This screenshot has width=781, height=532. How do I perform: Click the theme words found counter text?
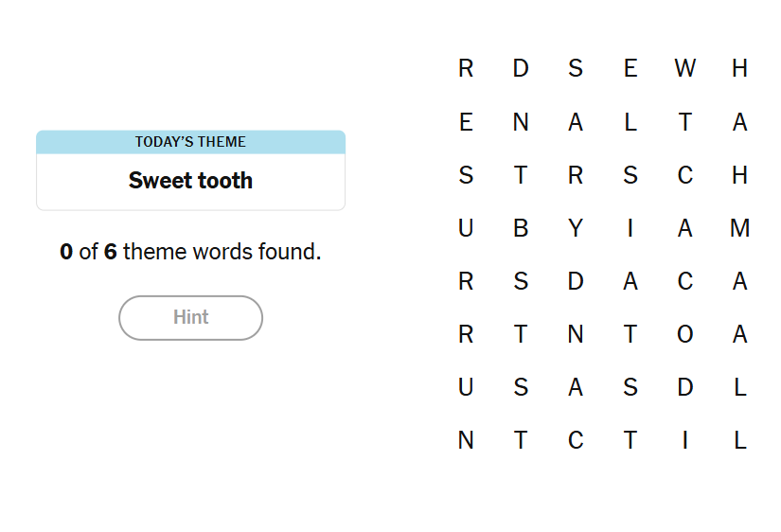click(x=190, y=252)
